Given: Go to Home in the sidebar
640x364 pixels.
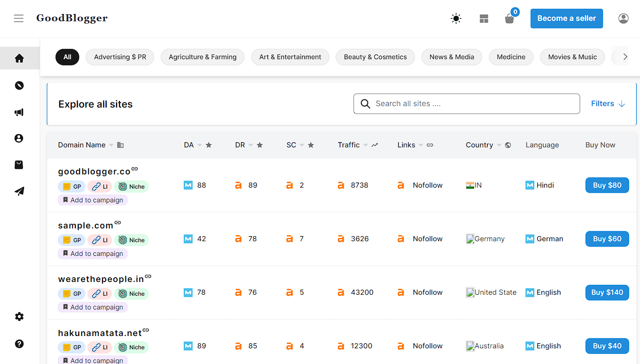Looking at the screenshot, I should [19, 58].
